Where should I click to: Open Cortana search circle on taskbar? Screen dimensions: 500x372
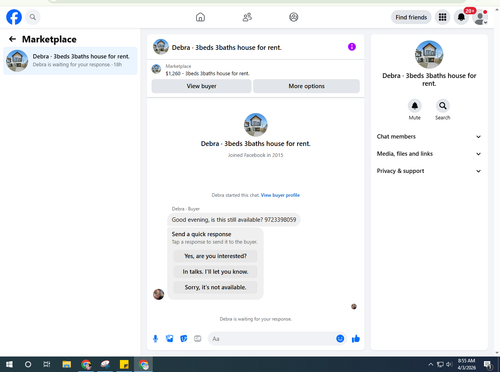pos(28,364)
